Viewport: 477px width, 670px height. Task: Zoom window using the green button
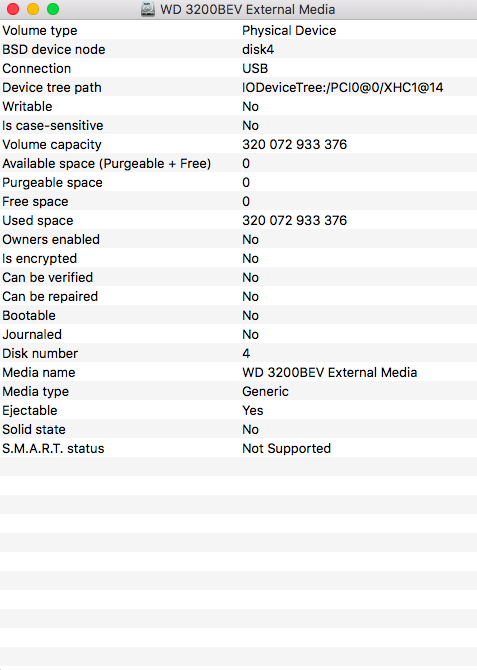[x=53, y=9]
